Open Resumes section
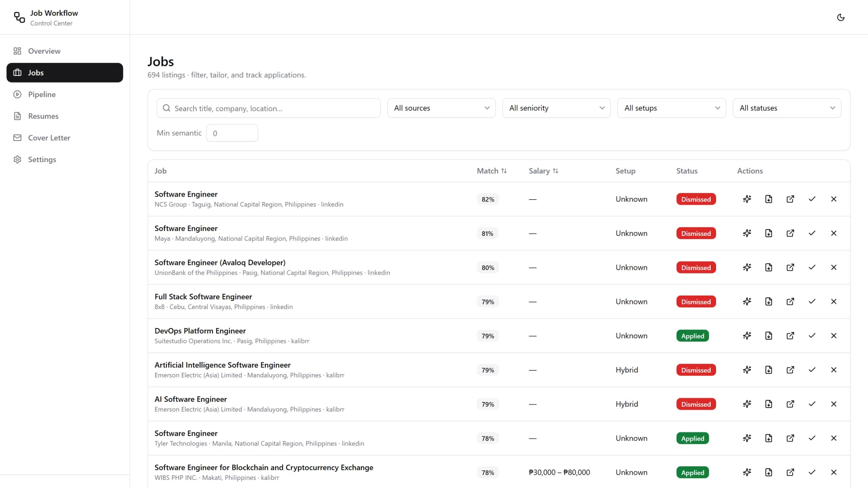 pyautogui.click(x=65, y=116)
